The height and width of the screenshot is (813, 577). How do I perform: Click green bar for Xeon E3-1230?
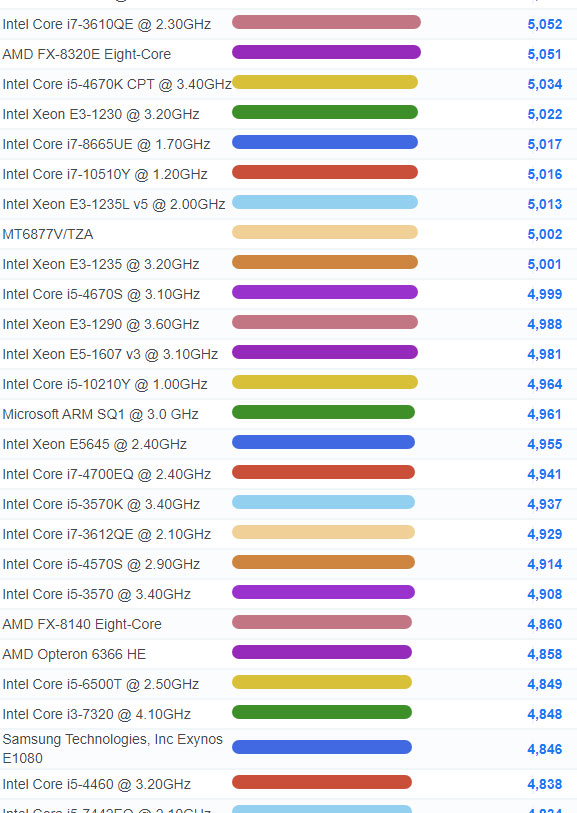pos(325,113)
